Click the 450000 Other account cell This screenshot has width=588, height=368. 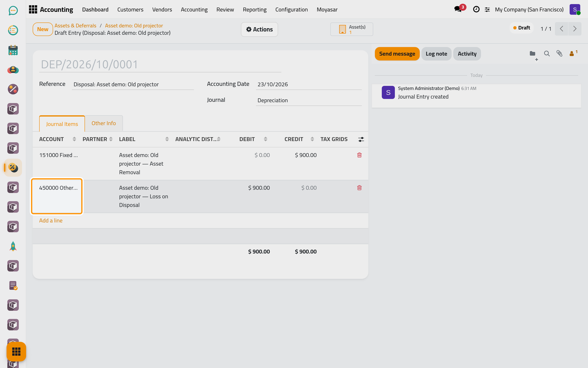57,196
